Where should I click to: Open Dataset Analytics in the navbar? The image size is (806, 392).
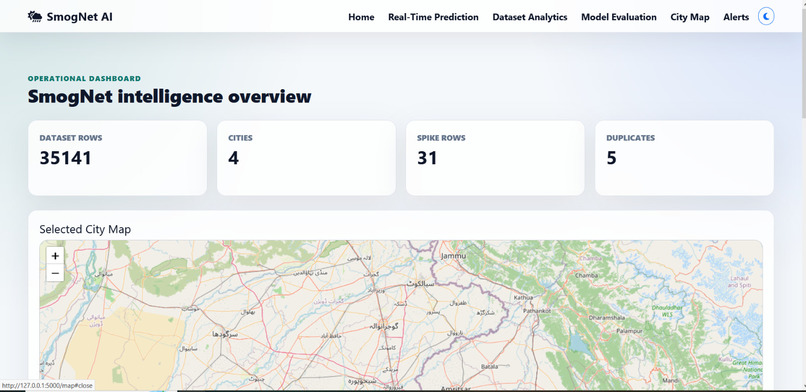coord(530,17)
